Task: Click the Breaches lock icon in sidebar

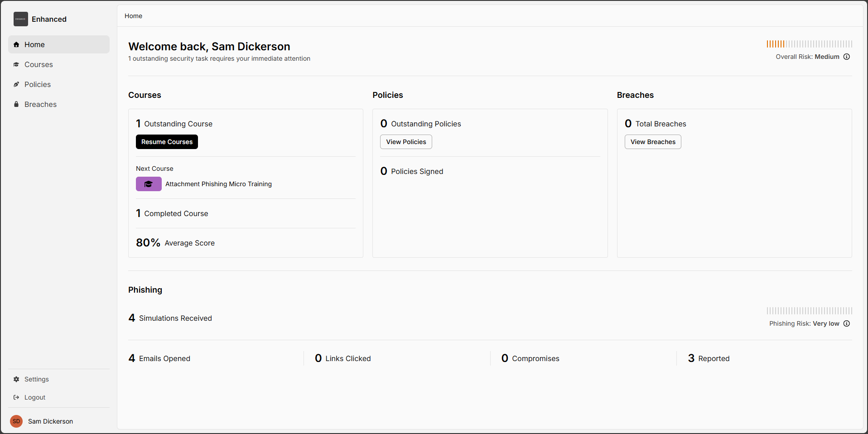Action: tap(16, 104)
